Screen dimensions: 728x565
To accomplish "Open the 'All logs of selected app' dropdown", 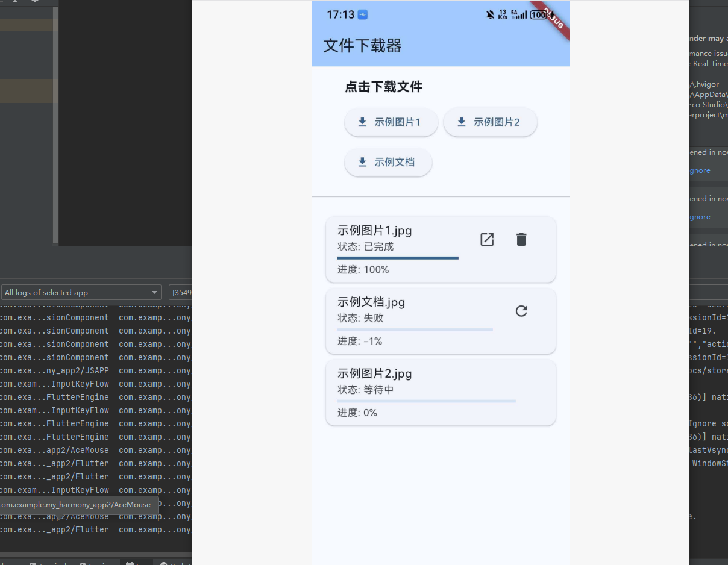I will [81, 292].
